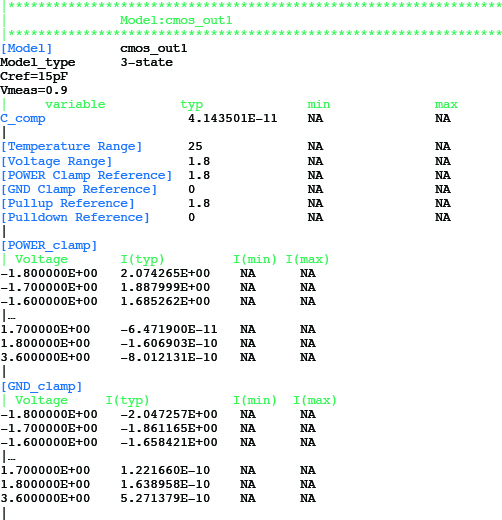Click the Vmeas=0.9 line

(x=34, y=90)
